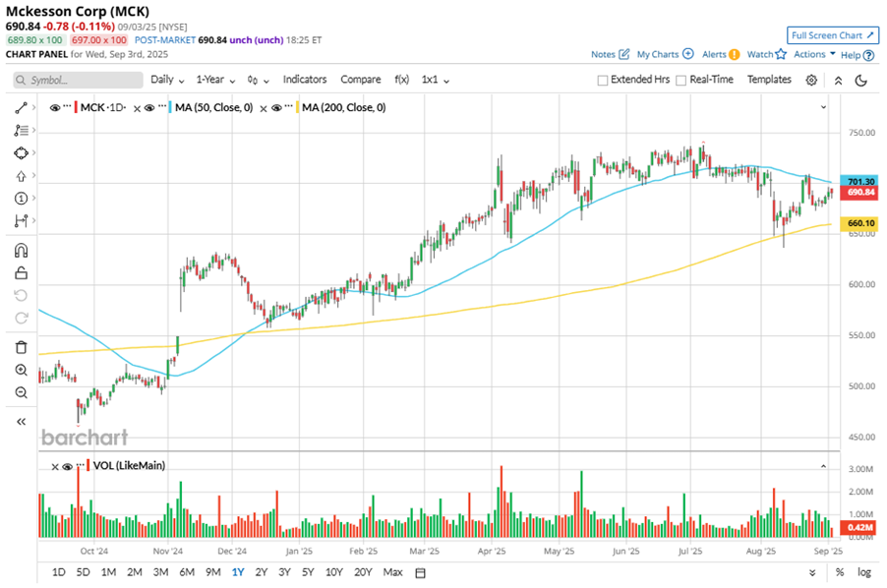Redo the last chart action
This screenshot has height=588, width=887.
pyautogui.click(x=21, y=318)
